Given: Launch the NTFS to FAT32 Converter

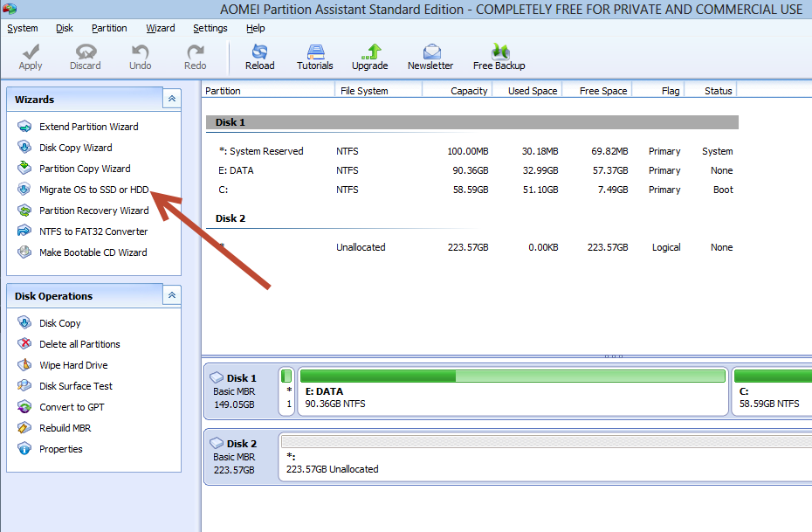Looking at the screenshot, I should pyautogui.click(x=93, y=231).
